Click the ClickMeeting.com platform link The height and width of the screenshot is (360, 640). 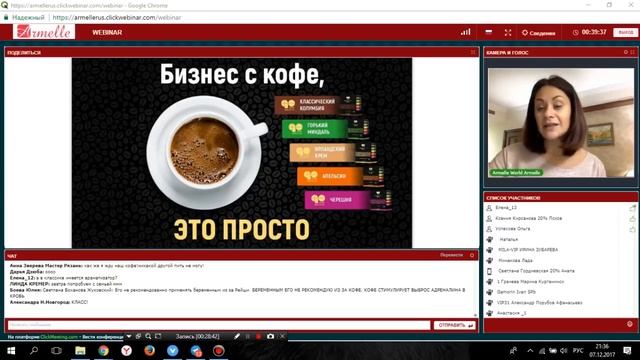(59, 337)
